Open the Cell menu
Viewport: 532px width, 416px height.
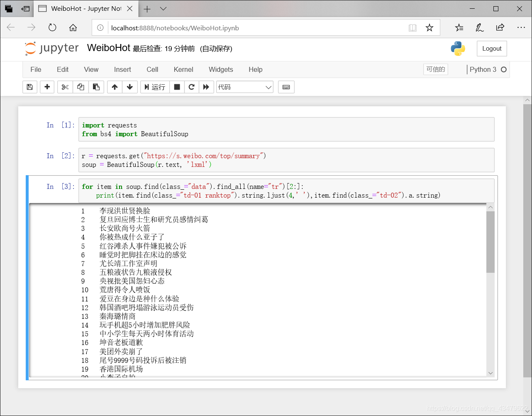pos(152,69)
